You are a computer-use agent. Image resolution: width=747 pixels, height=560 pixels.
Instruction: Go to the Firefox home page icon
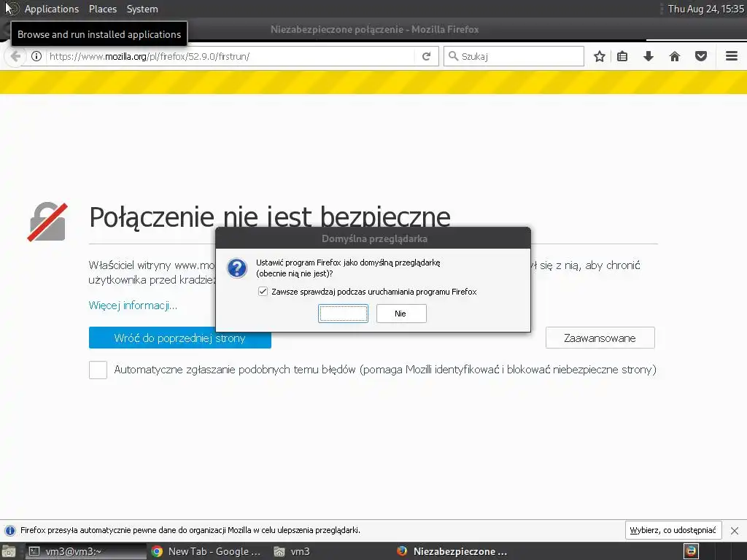[x=675, y=56]
